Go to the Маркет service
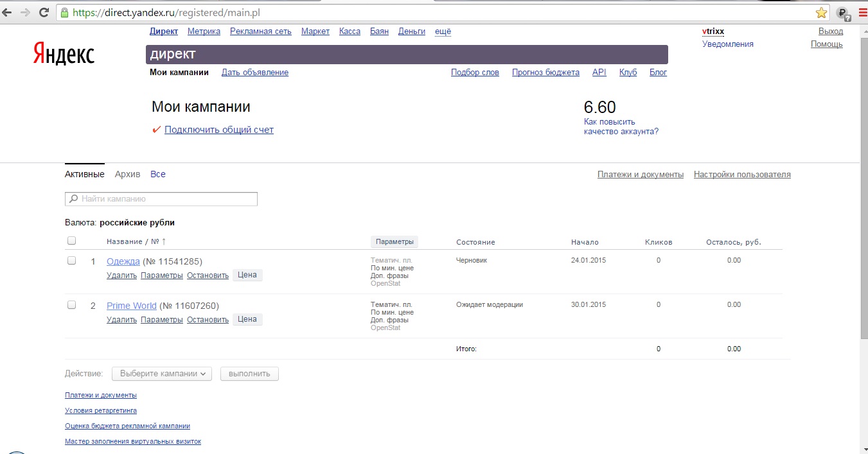This screenshot has width=868, height=454. point(315,31)
